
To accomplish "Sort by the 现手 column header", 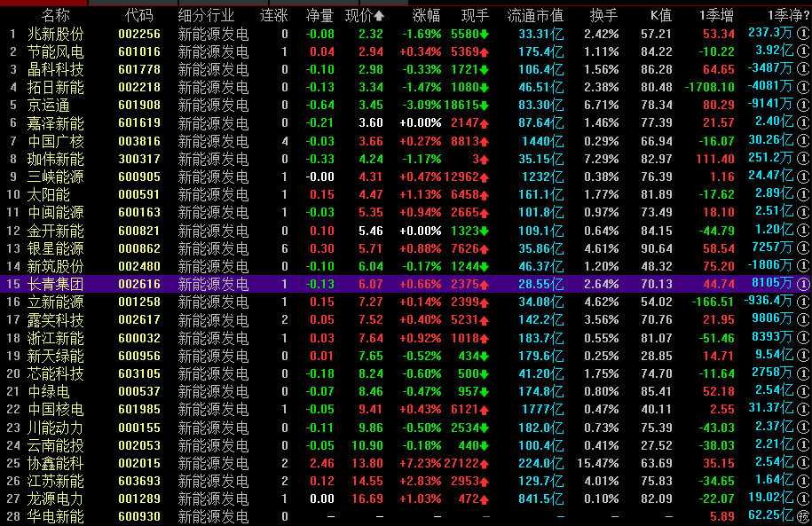I will point(475,16).
